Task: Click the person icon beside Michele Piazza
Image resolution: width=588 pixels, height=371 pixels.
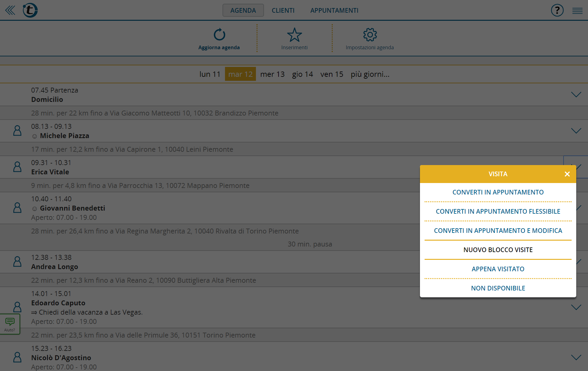Action: (17, 131)
